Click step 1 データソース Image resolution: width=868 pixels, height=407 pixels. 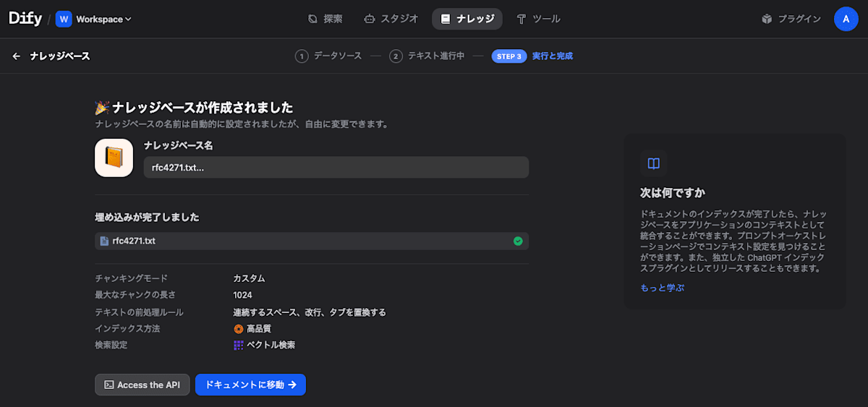(x=328, y=56)
